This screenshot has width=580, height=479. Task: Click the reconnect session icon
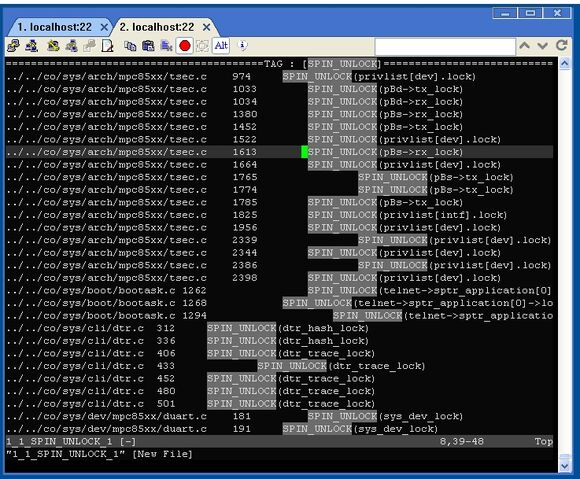click(71, 46)
